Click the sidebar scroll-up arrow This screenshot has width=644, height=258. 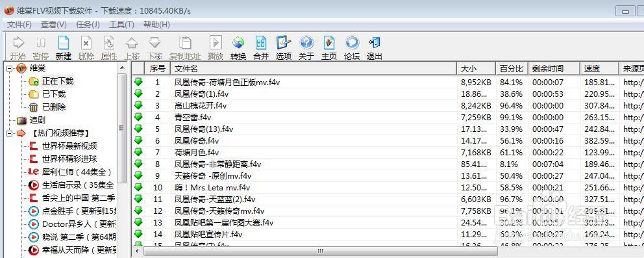coord(122,68)
